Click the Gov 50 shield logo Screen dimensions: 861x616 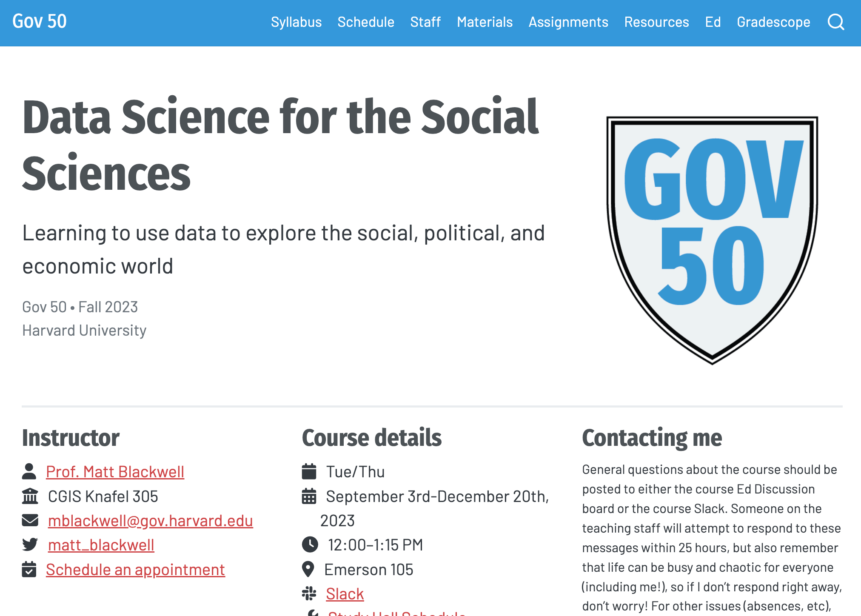(712, 240)
